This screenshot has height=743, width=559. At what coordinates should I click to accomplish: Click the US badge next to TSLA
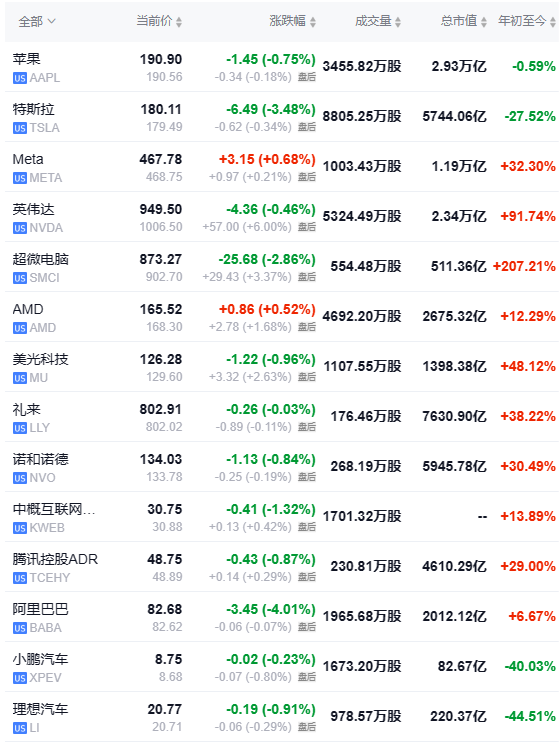tap(20, 128)
